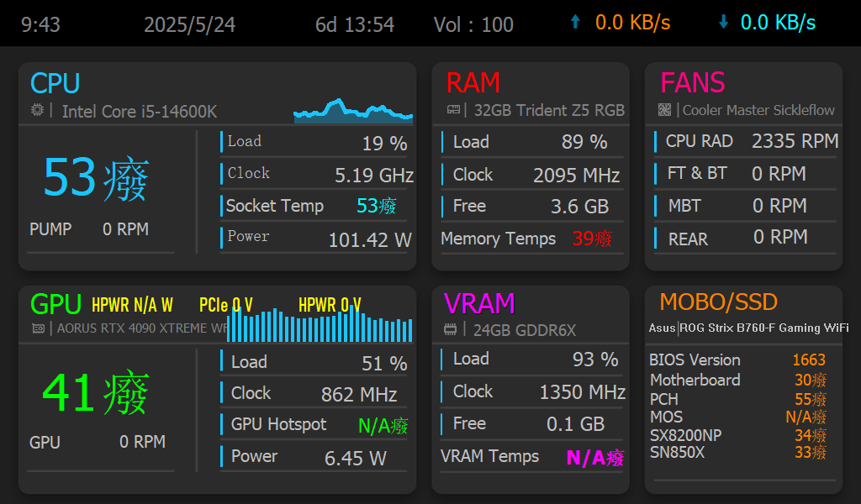
Task: Click the GPU card icon beside AORUS RTX
Action: [x=38, y=328]
